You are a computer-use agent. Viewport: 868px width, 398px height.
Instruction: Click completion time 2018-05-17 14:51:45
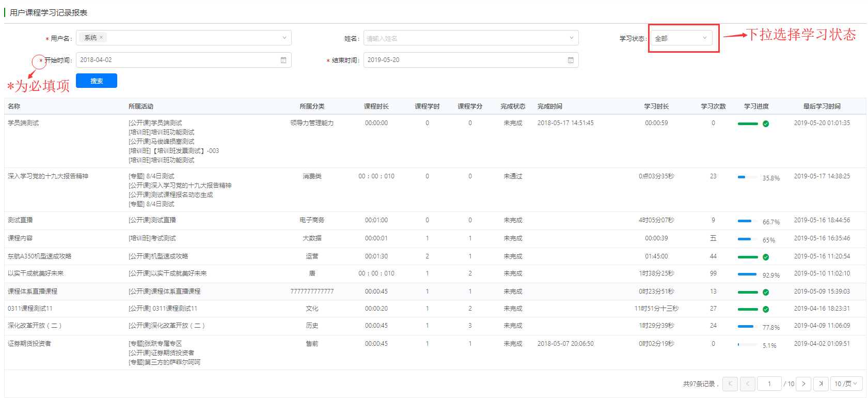pos(565,123)
